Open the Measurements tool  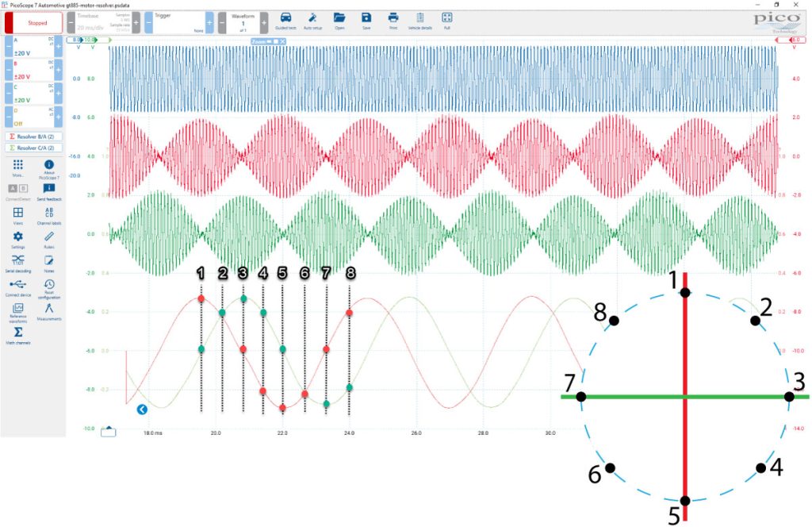tap(49, 311)
